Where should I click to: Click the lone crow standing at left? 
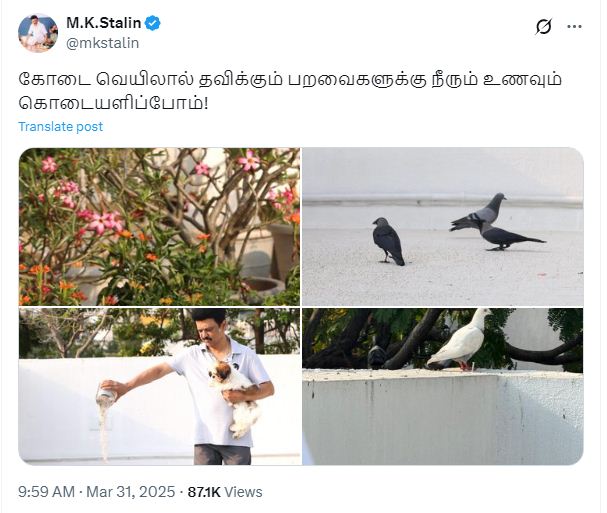388,241
